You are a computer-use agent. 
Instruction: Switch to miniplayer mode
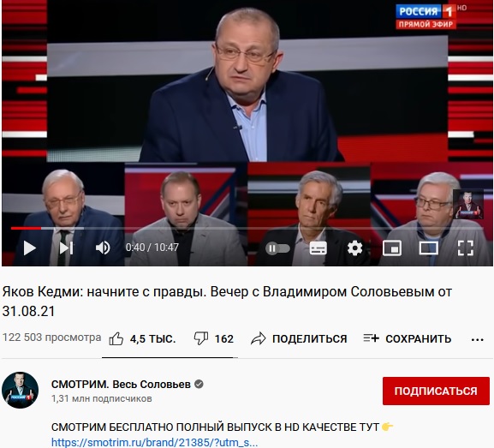coord(391,248)
